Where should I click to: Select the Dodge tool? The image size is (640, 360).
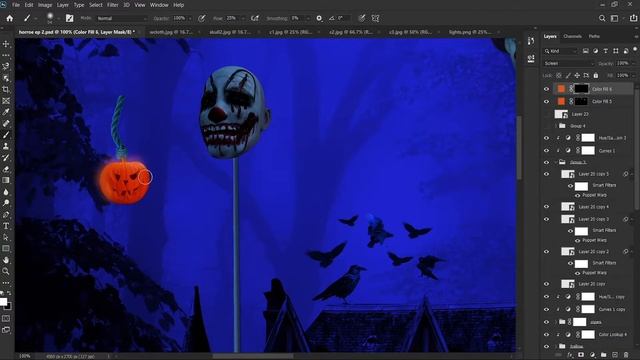pyautogui.click(x=6, y=203)
